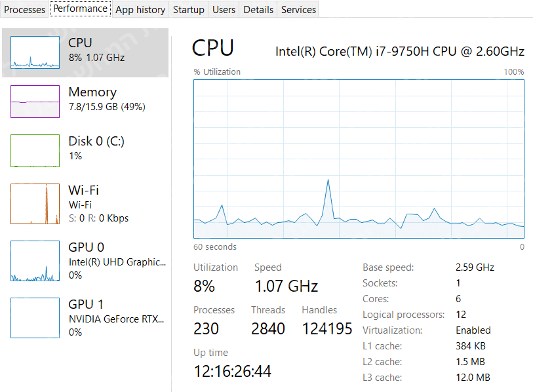This screenshot has width=533, height=392.
Task: Select the Performance tab
Action: (80, 9)
